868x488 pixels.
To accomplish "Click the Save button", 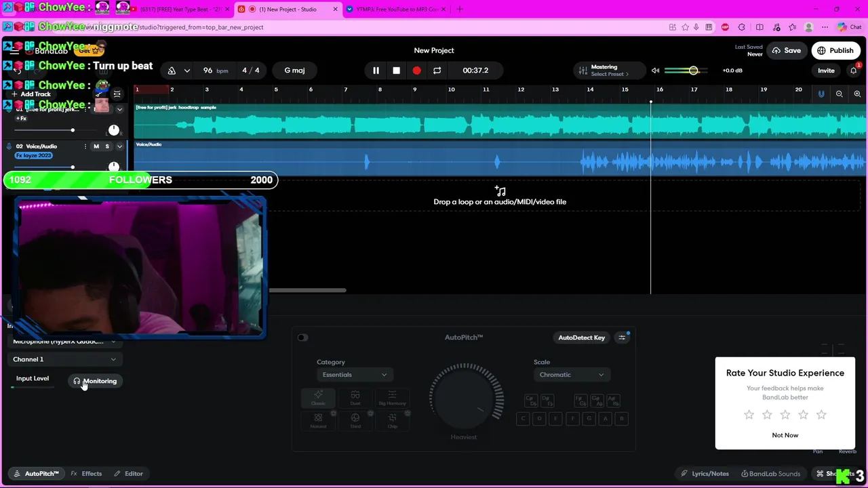I will click(786, 50).
